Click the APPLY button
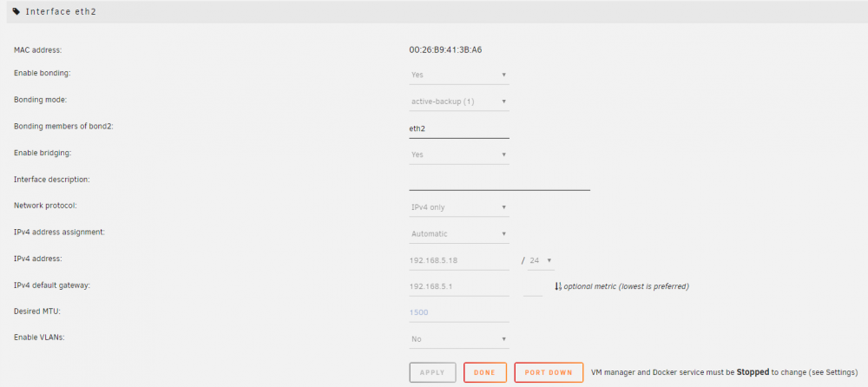Viewport: 868px width, 387px height. 433,372
